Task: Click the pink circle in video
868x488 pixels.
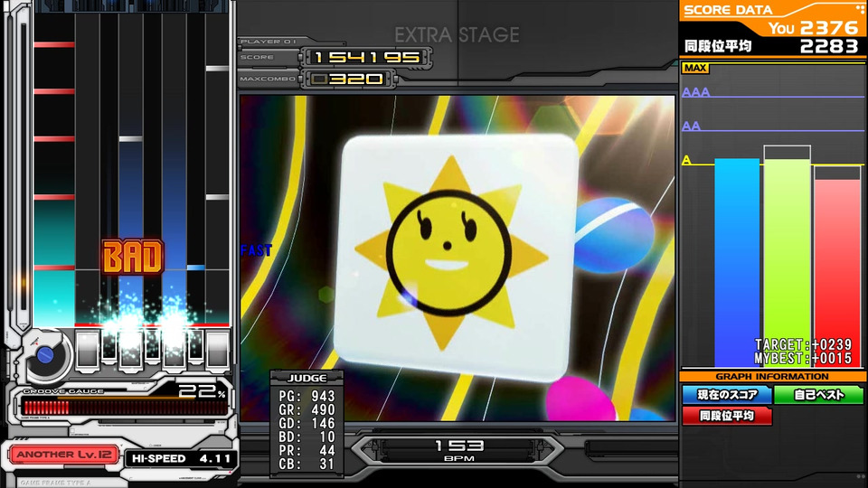Action: pos(580,399)
